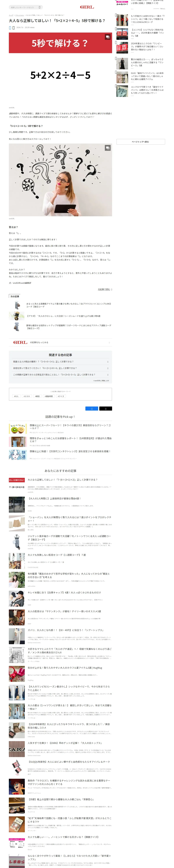The width and height of the screenshot is (174, 868).
Task: Select the #通勤時間 keyword tag
Action: point(49,396)
